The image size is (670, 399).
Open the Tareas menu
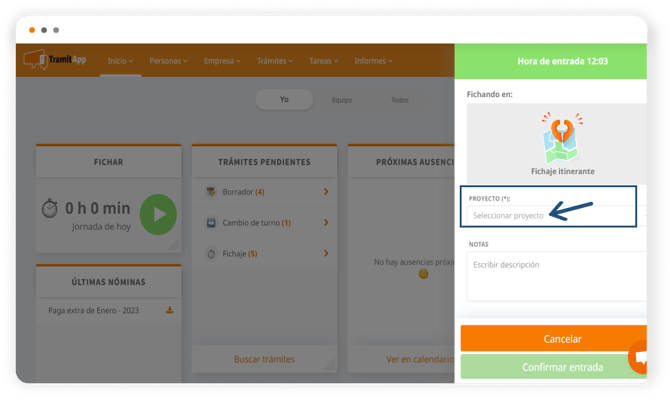(323, 61)
